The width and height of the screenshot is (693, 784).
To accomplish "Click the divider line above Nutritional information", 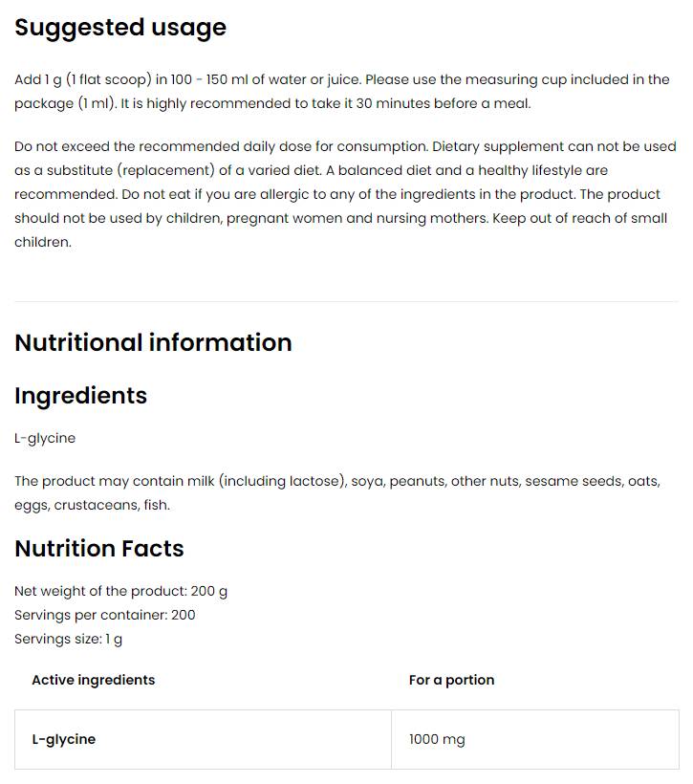I will click(x=346, y=302).
